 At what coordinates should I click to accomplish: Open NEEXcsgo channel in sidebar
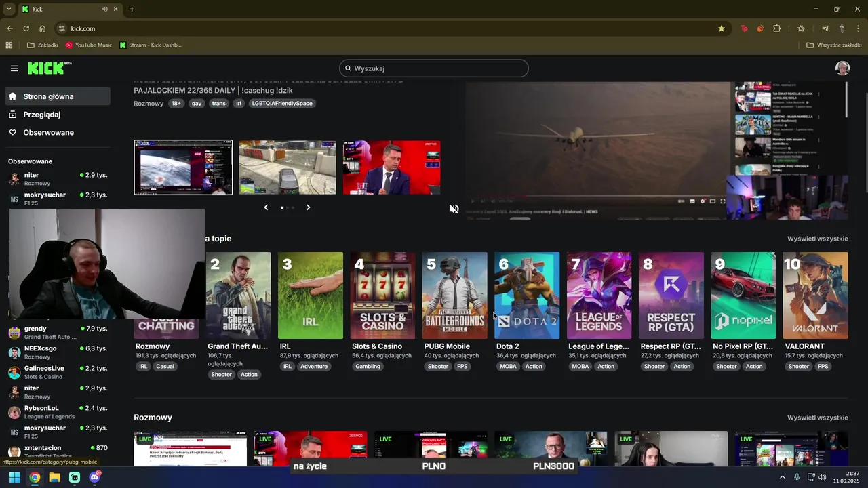(x=58, y=352)
